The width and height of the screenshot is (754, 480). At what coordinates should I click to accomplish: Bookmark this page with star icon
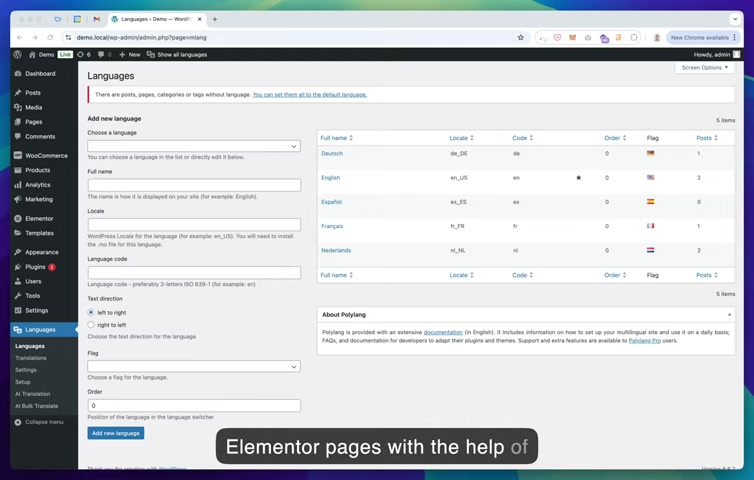[x=520, y=38]
